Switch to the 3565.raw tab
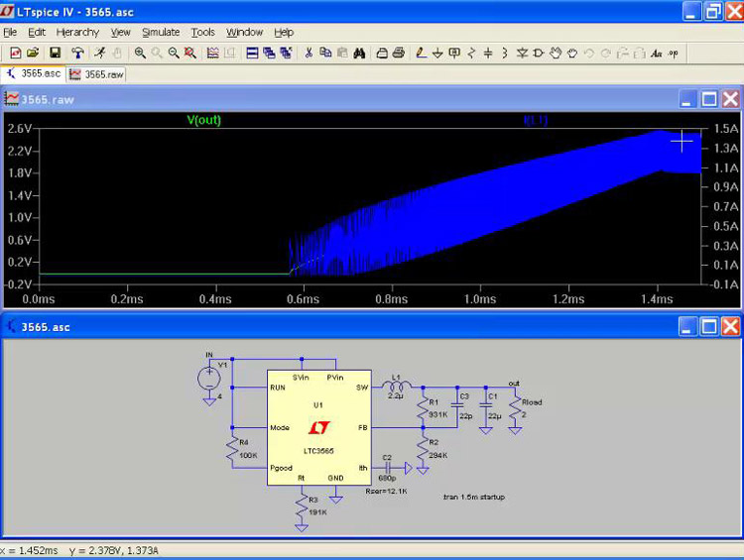Viewport: 744px width, 560px height. [96, 74]
